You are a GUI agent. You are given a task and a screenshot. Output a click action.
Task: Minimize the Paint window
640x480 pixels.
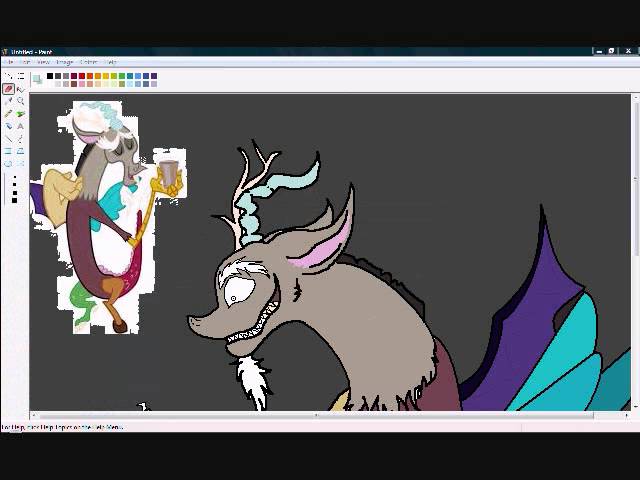599,51
